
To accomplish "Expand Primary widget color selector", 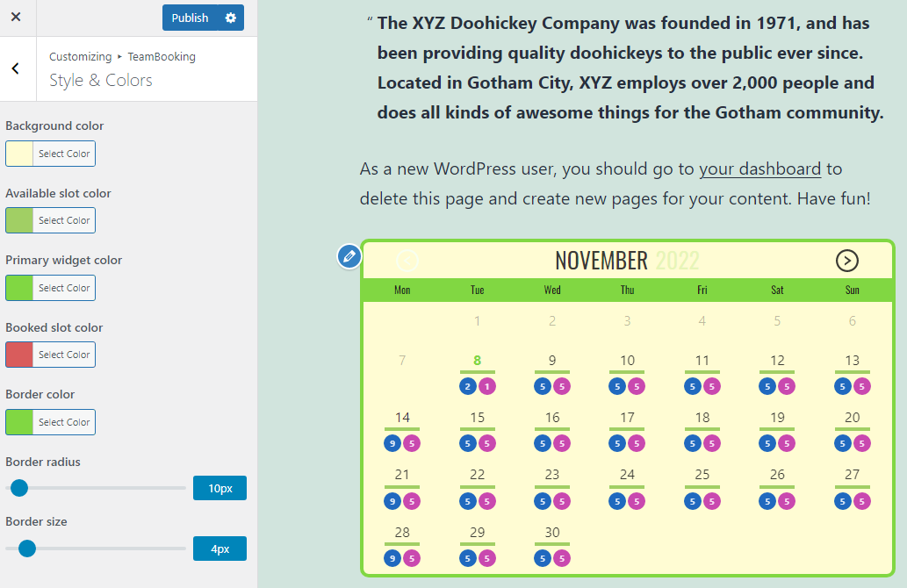I will (50, 288).
